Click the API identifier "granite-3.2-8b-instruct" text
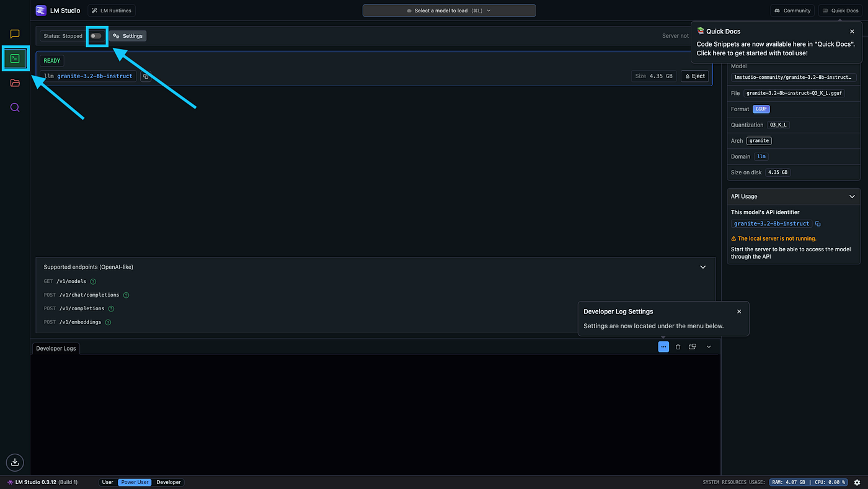The image size is (868, 489). click(771, 223)
